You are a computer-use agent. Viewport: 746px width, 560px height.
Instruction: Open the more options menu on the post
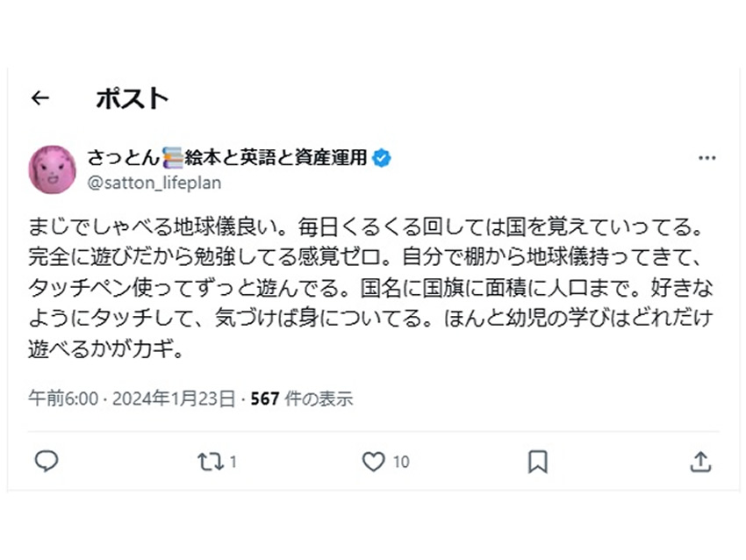pyautogui.click(x=707, y=157)
